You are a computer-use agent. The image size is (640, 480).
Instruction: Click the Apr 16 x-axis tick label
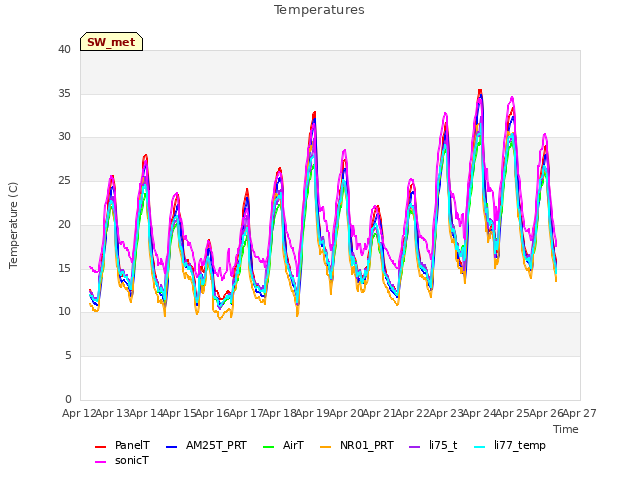[x=213, y=413]
